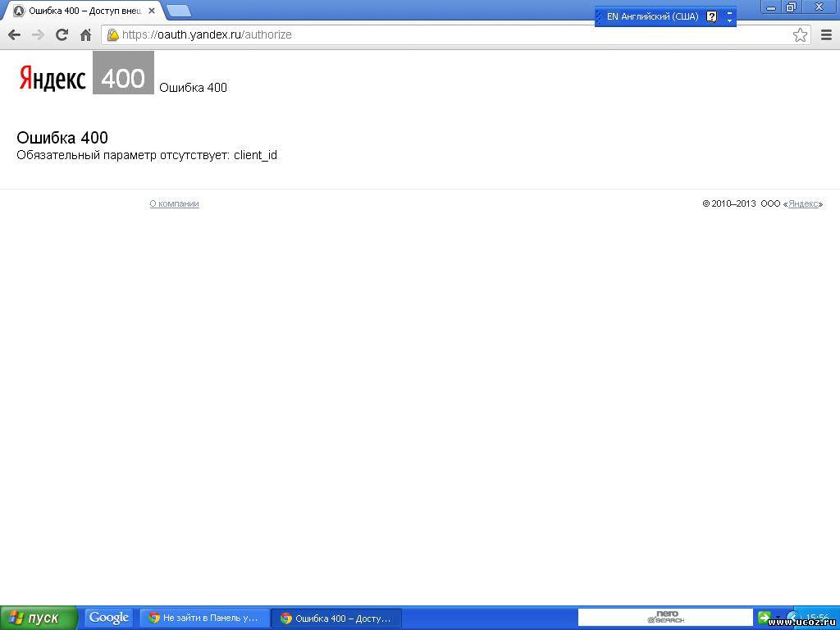
Task: Click the address bar URL field
Action: 451,34
